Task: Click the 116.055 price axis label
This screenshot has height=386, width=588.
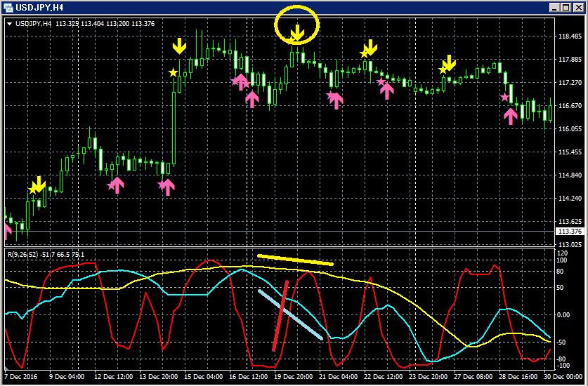Action: [x=569, y=128]
